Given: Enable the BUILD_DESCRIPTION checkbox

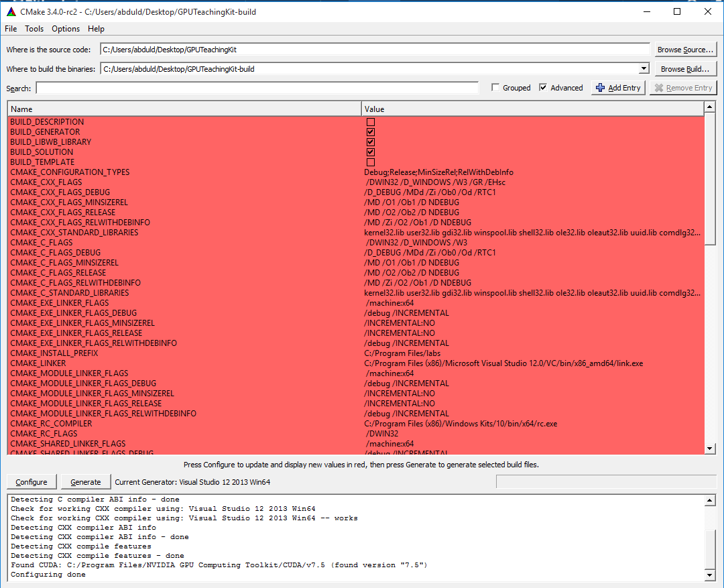Looking at the screenshot, I should (x=370, y=122).
